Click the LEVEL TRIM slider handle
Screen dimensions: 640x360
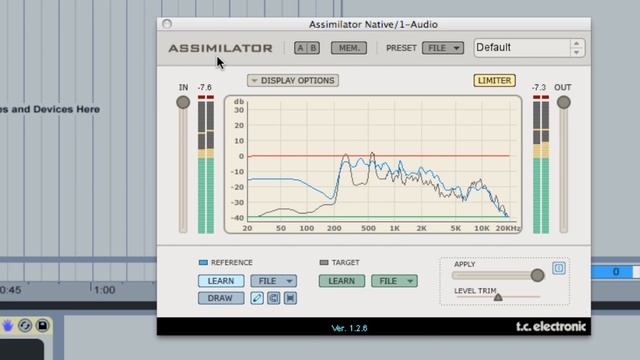click(x=498, y=297)
